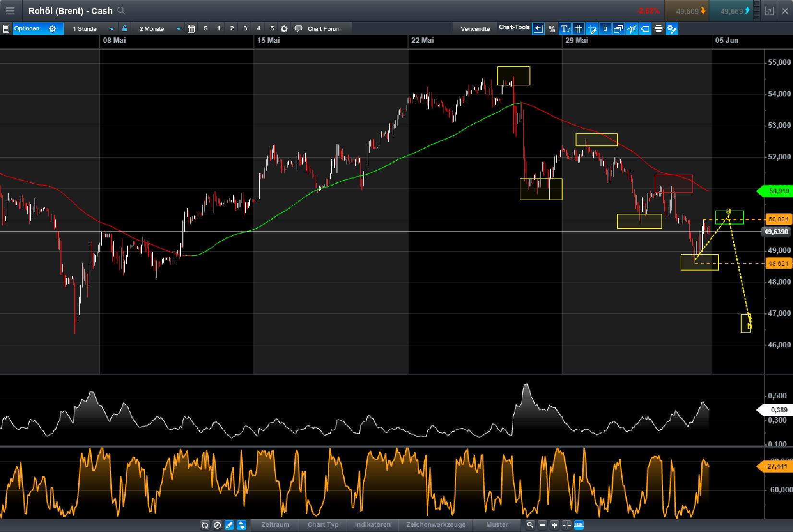This screenshot has height=532, width=793.
Task: Click the pencil drawing icon at the bottom
Action: tap(229, 525)
